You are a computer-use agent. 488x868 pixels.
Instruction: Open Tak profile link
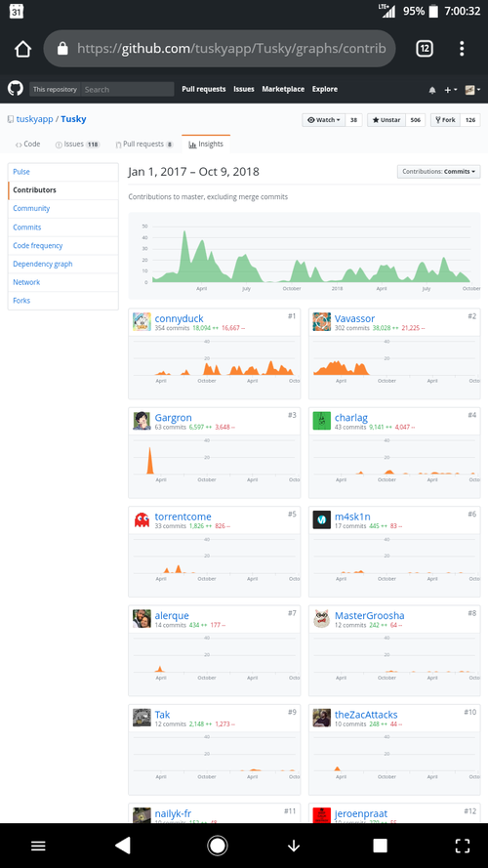pos(163,715)
